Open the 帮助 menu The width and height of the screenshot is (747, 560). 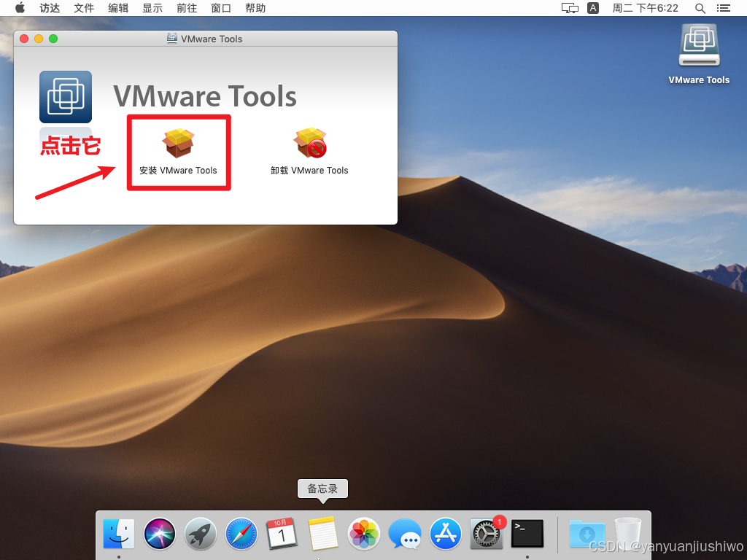coord(255,8)
